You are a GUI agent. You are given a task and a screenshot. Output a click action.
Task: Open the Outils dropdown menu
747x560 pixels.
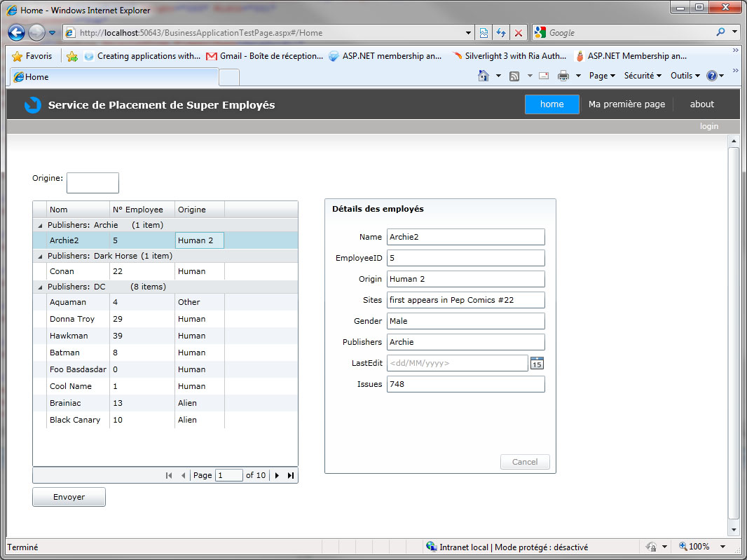click(x=685, y=76)
